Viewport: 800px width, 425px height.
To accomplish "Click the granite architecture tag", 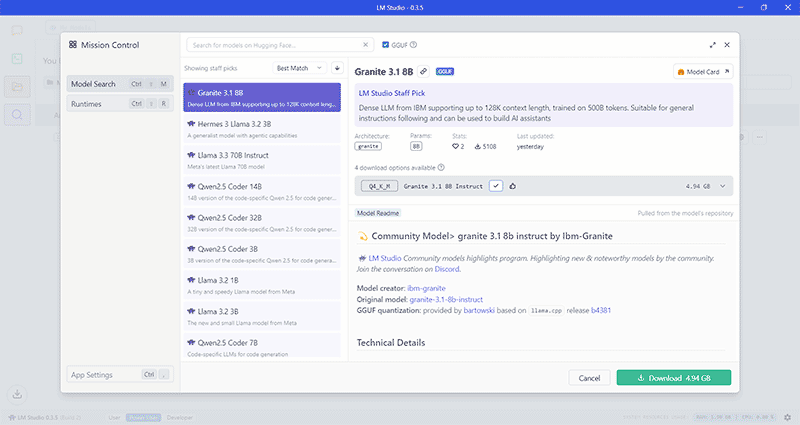I will [x=368, y=146].
